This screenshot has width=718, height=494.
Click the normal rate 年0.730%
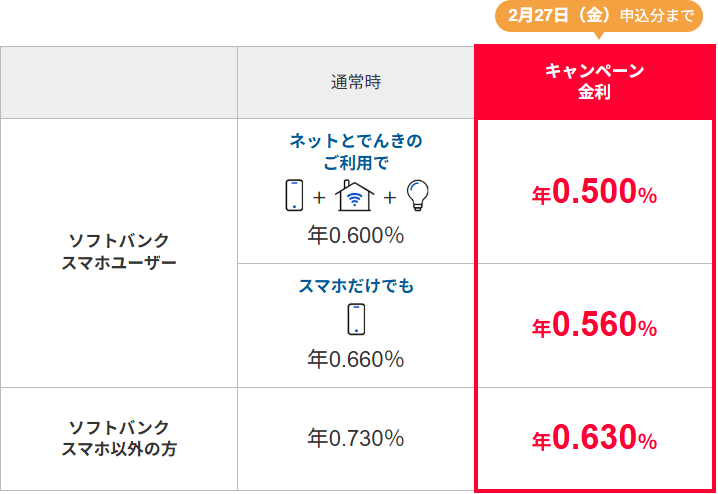[356, 438]
